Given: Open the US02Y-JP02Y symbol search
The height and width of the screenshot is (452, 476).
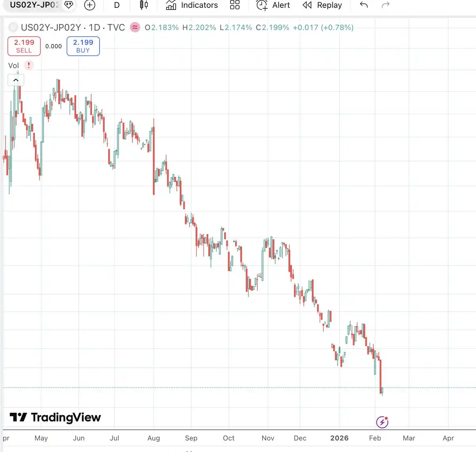Looking at the screenshot, I should [x=34, y=5].
